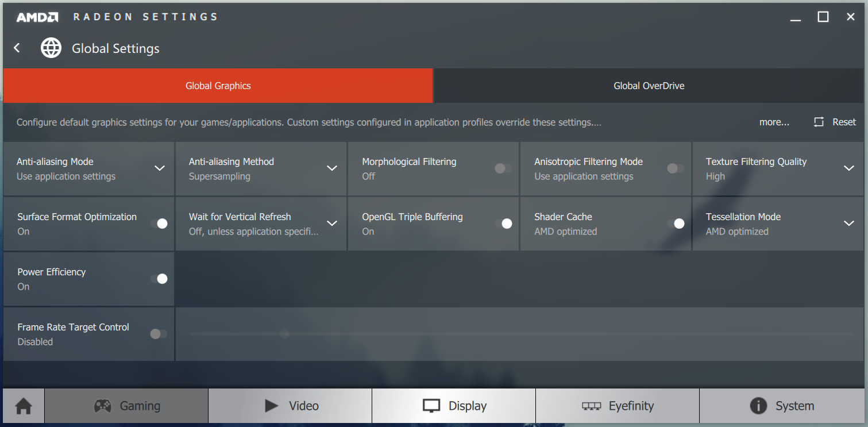
Task: Click 'On' under Power Efficiency
Action: (24, 287)
